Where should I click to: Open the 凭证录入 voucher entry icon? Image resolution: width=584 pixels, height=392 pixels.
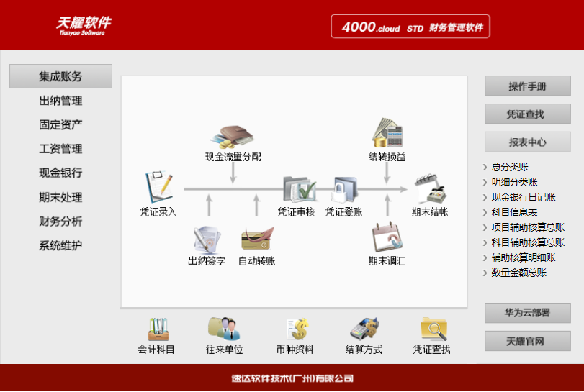159,187
